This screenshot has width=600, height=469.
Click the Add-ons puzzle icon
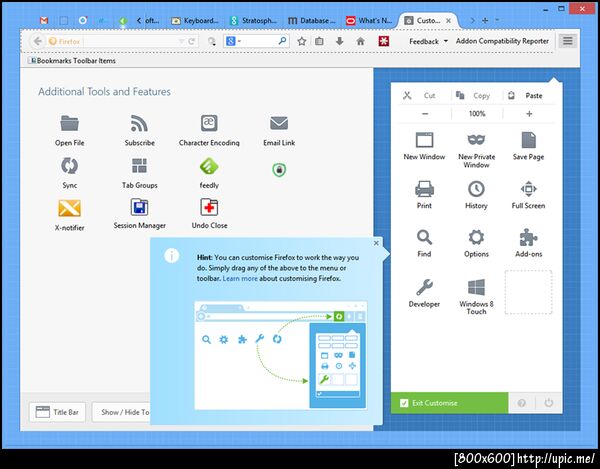(x=528, y=237)
